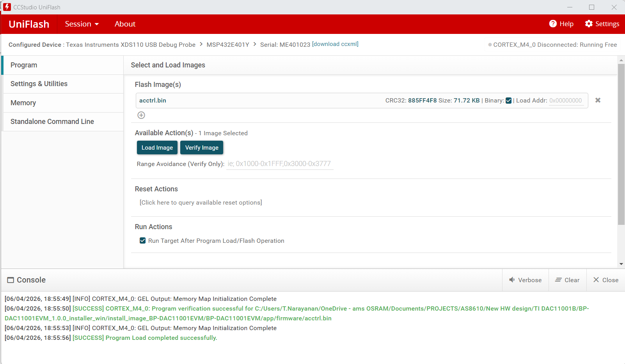Click the Load Image button

click(x=157, y=148)
